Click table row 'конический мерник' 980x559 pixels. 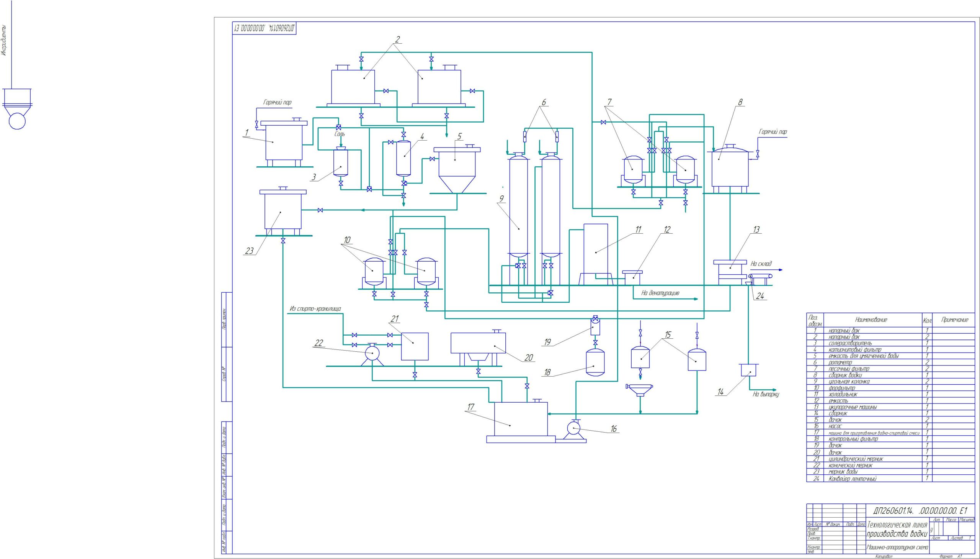pyautogui.click(x=891, y=465)
